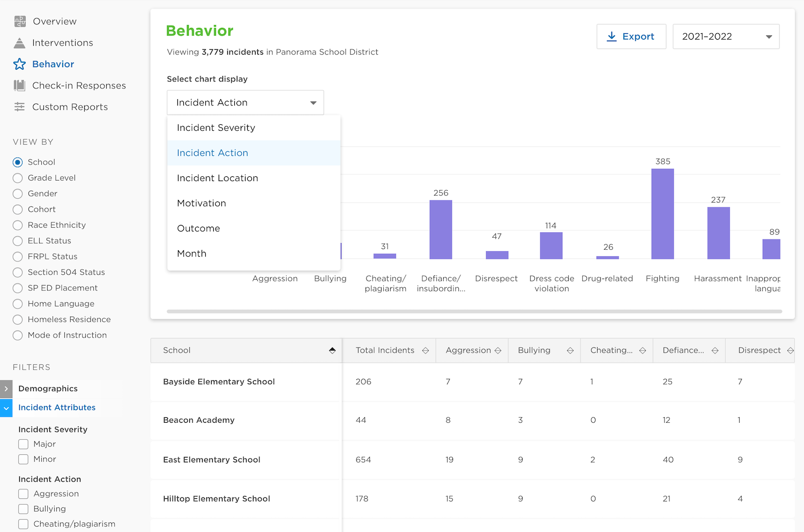The height and width of the screenshot is (532, 804).
Task: Click the Incident Attributes filter label
Action: (x=57, y=408)
